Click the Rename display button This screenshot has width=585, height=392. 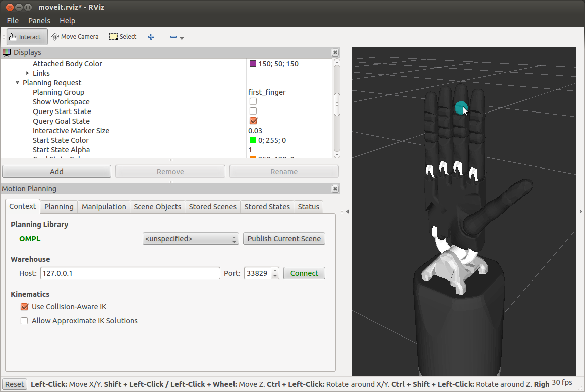tap(284, 172)
